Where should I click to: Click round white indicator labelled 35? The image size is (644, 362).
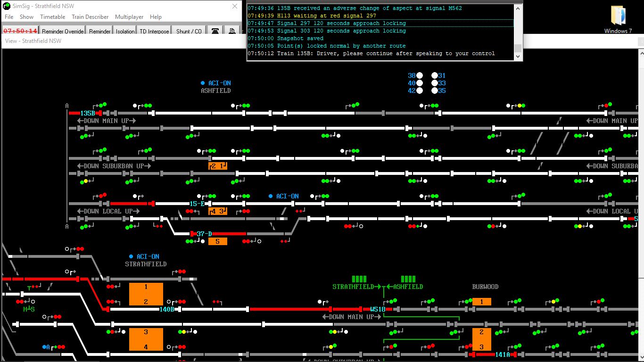click(x=434, y=90)
